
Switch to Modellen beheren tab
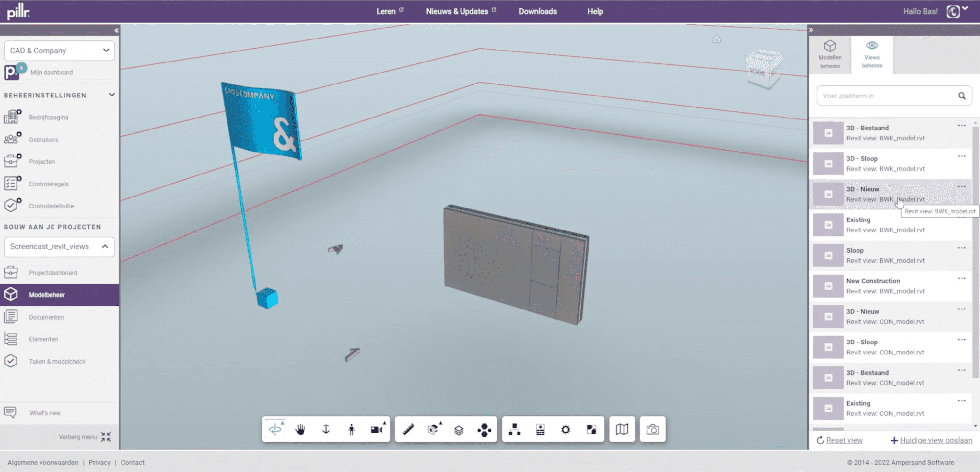[x=830, y=55]
